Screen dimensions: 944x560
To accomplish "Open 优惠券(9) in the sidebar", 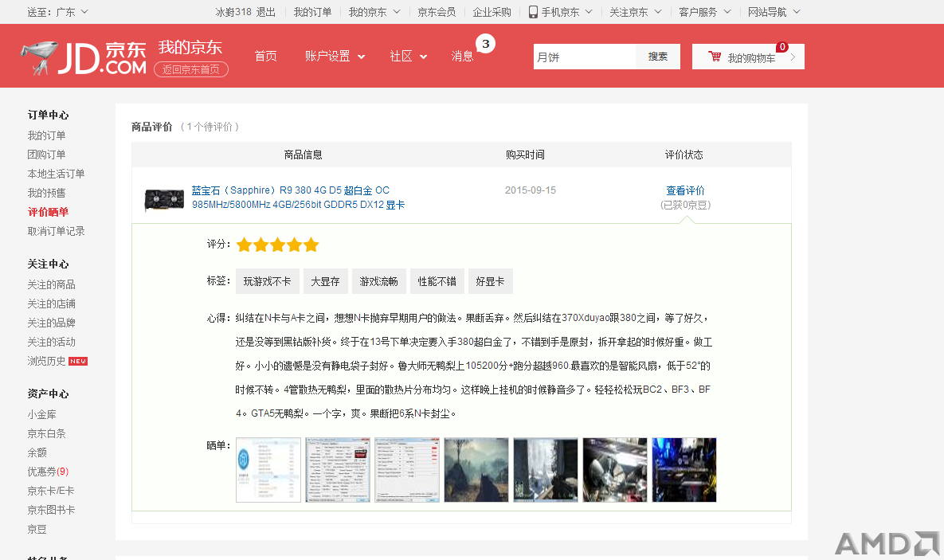I will point(48,472).
